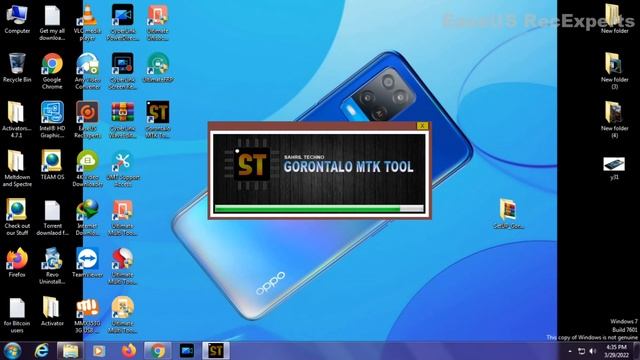The height and width of the screenshot is (360, 640).
Task: Open the Ultimate Unlock shortcut in top row
Action: pos(158,22)
